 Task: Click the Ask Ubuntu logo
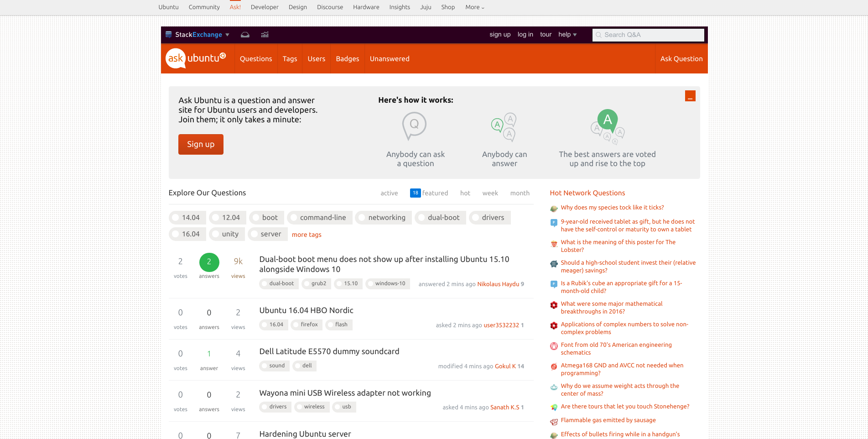point(196,58)
